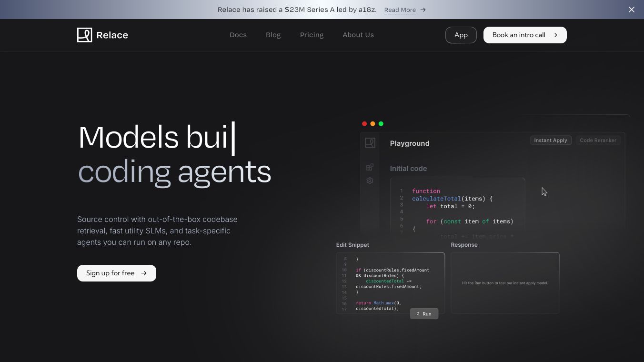Click Sign up for free
644x362 pixels.
pos(117,273)
